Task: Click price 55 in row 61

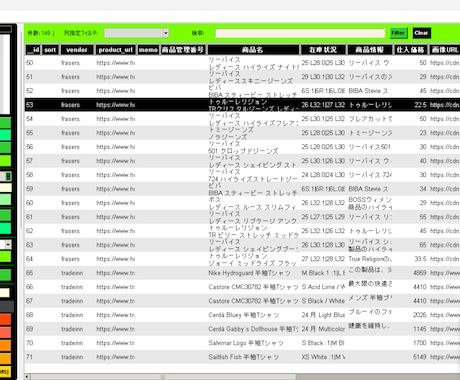Action: [x=423, y=217]
